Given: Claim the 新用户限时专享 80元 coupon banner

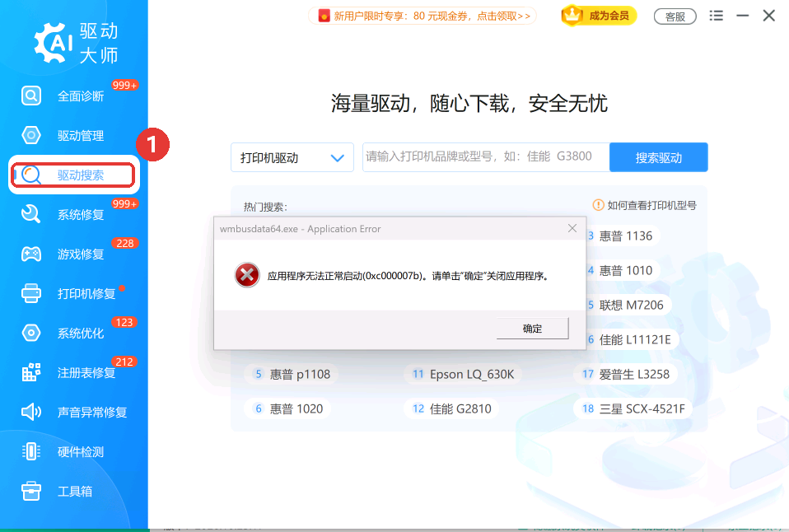Looking at the screenshot, I should (x=423, y=16).
